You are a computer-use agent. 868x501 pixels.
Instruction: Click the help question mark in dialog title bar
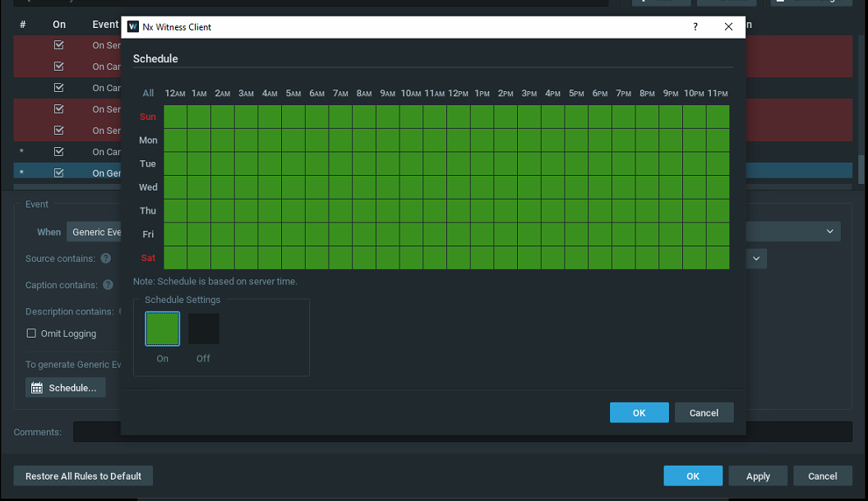click(695, 27)
